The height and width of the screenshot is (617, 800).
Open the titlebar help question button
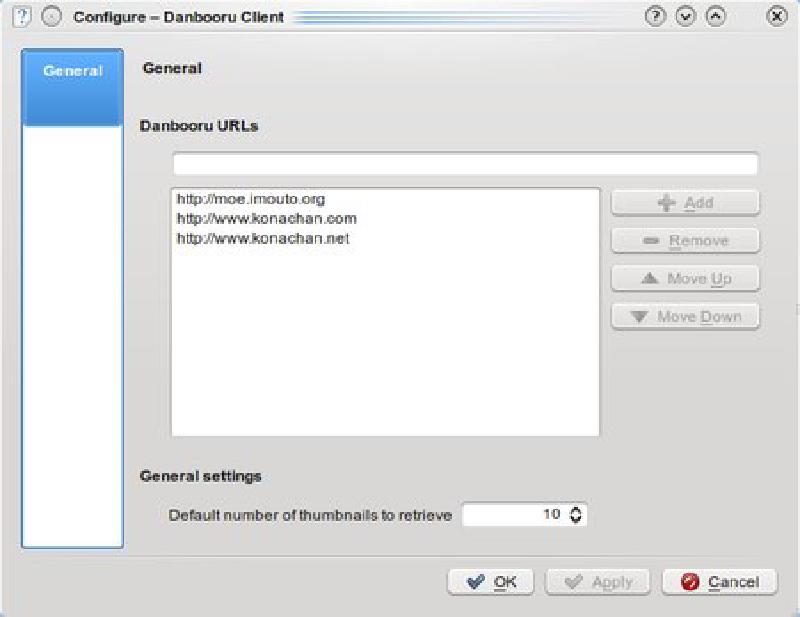655,16
